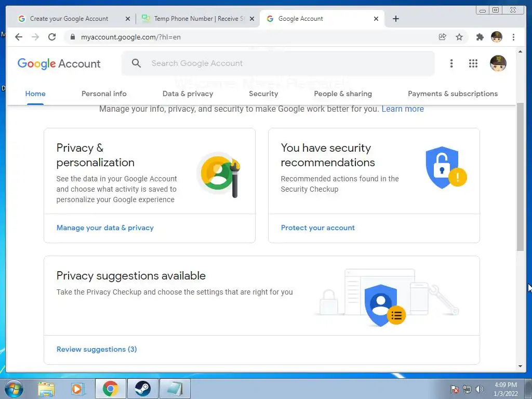
Task: Click the browser forward arrow
Action: (x=35, y=37)
